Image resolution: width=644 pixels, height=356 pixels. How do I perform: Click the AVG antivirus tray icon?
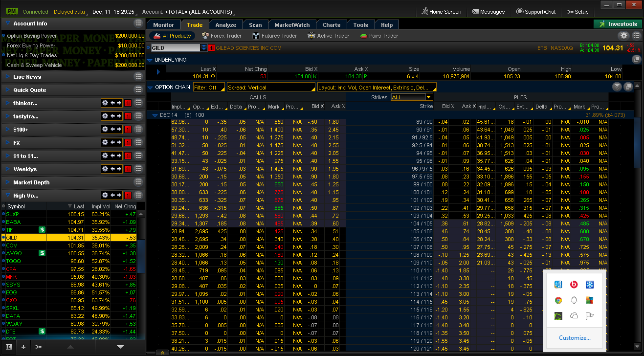pos(590,300)
